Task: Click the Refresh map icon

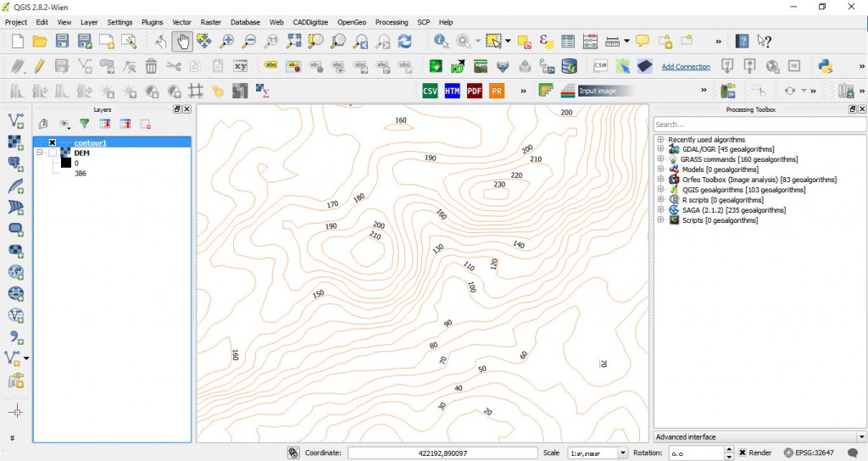Action: (404, 41)
